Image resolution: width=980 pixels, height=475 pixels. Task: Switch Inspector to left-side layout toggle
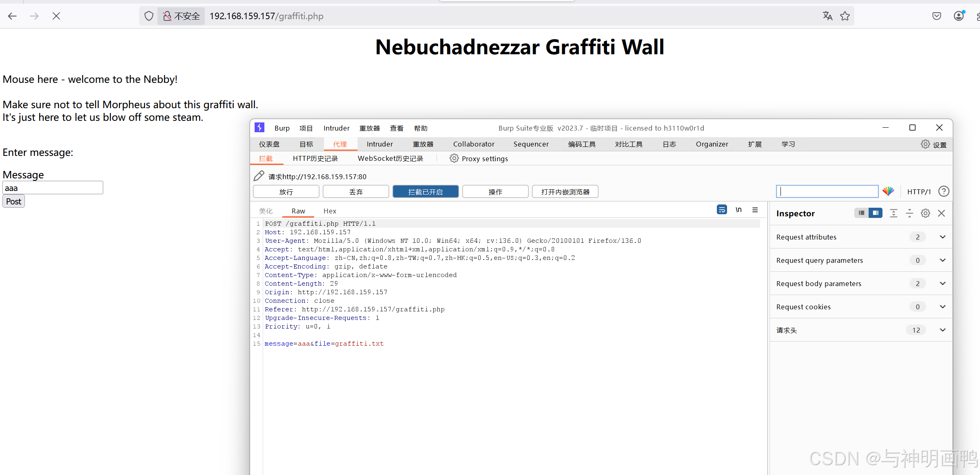pos(861,213)
